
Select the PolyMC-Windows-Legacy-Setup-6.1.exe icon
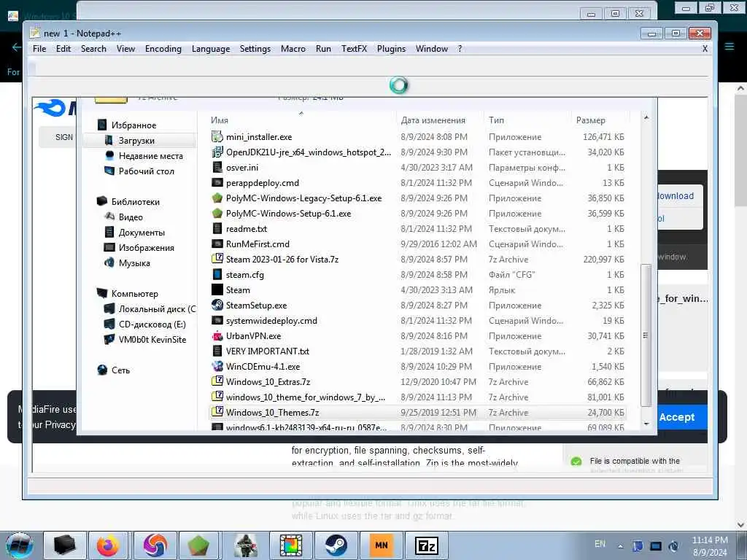point(217,198)
